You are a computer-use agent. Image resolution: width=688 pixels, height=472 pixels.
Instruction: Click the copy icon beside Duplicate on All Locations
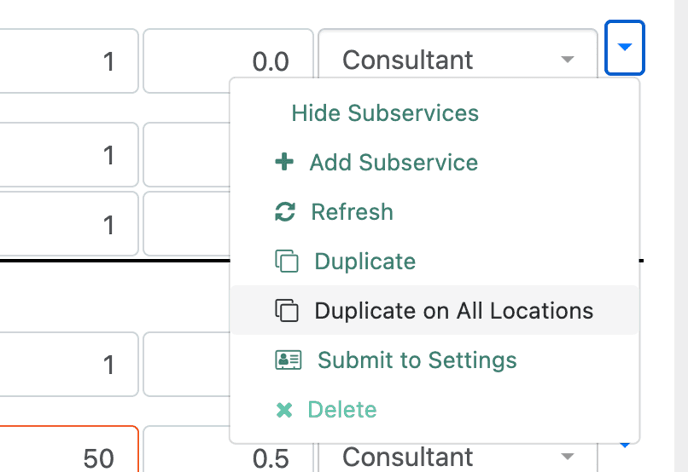tap(287, 311)
